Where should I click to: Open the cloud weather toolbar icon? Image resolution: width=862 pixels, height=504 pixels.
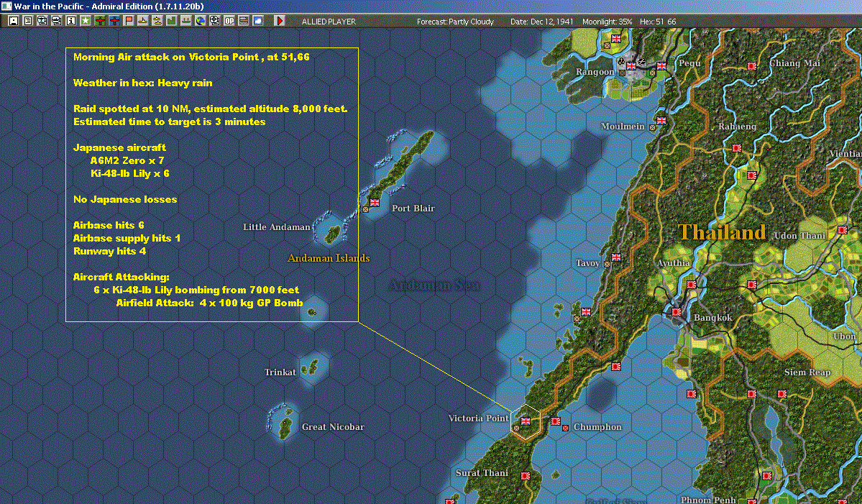pyautogui.click(x=258, y=21)
